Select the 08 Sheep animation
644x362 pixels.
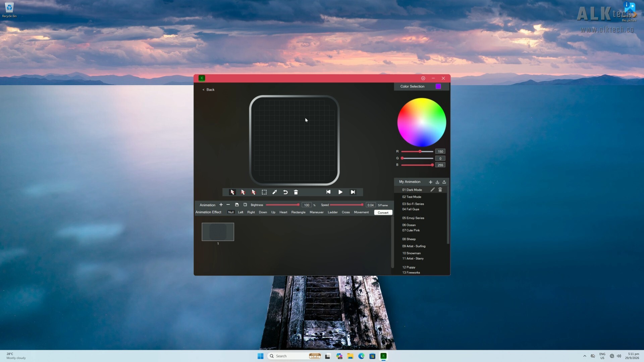(409, 239)
